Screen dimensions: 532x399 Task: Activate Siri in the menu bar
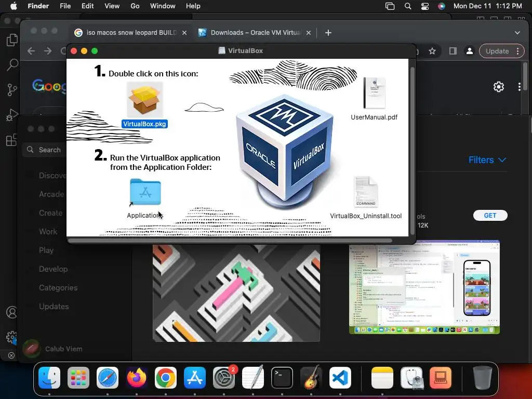(442, 6)
